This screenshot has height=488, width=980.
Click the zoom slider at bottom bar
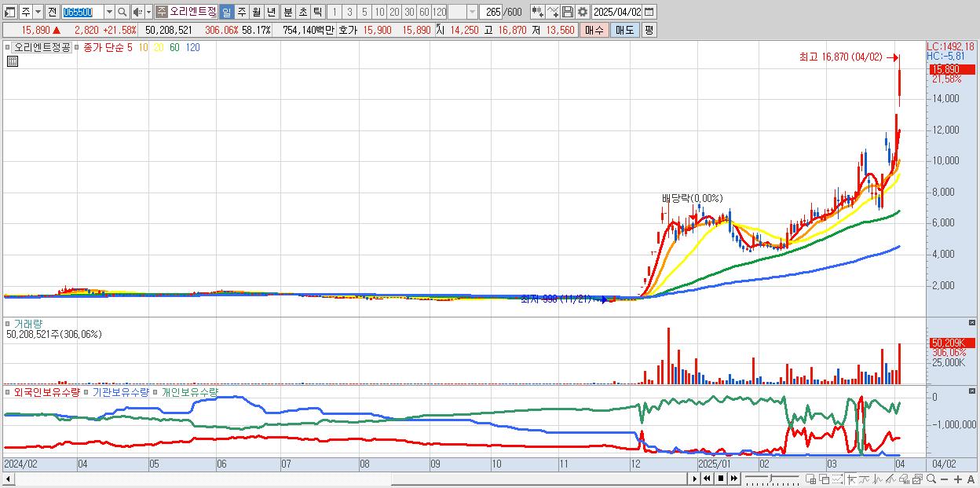(771, 479)
